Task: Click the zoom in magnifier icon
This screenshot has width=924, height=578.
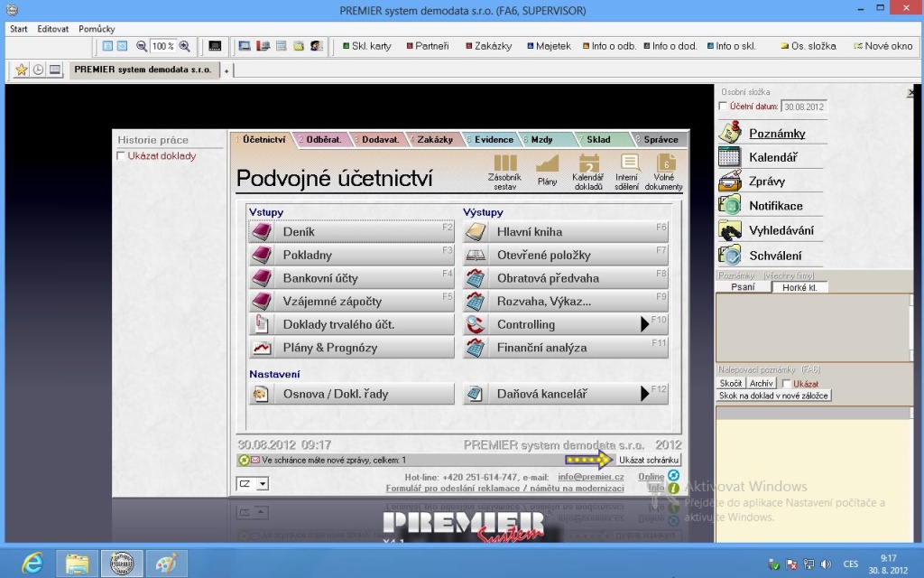Action: tap(184, 46)
